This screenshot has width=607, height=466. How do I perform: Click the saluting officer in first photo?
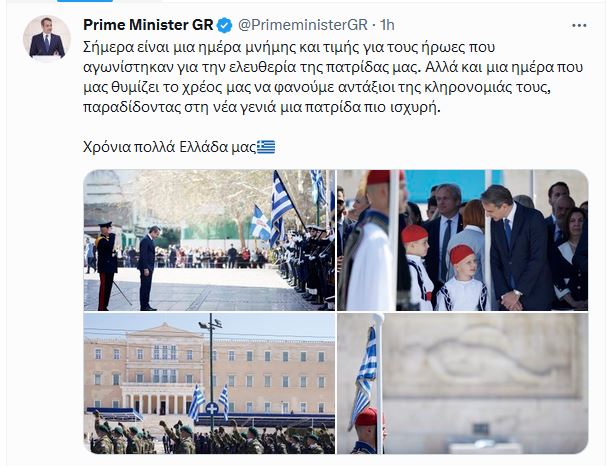point(106,266)
